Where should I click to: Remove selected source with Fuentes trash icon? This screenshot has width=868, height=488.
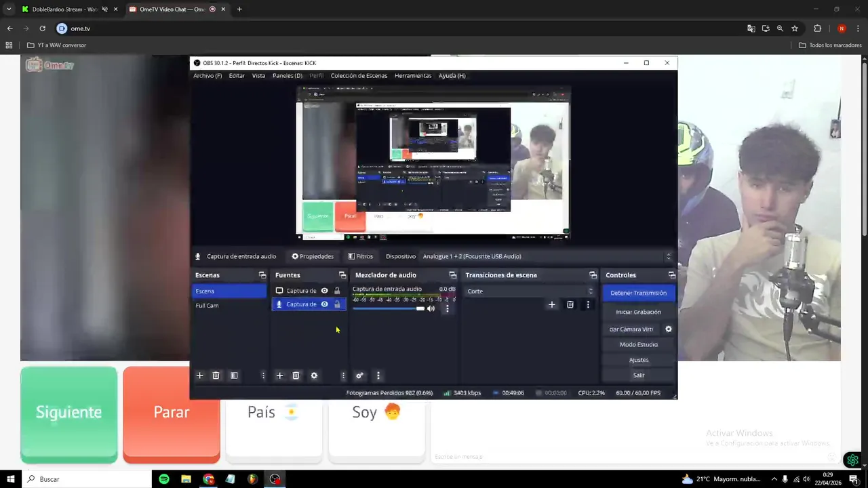(x=296, y=375)
